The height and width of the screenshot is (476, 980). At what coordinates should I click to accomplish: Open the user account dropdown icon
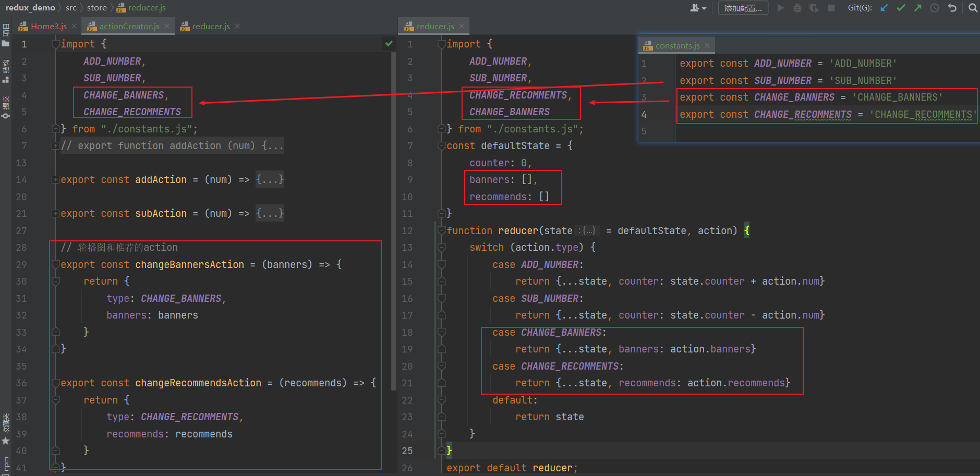(x=698, y=8)
